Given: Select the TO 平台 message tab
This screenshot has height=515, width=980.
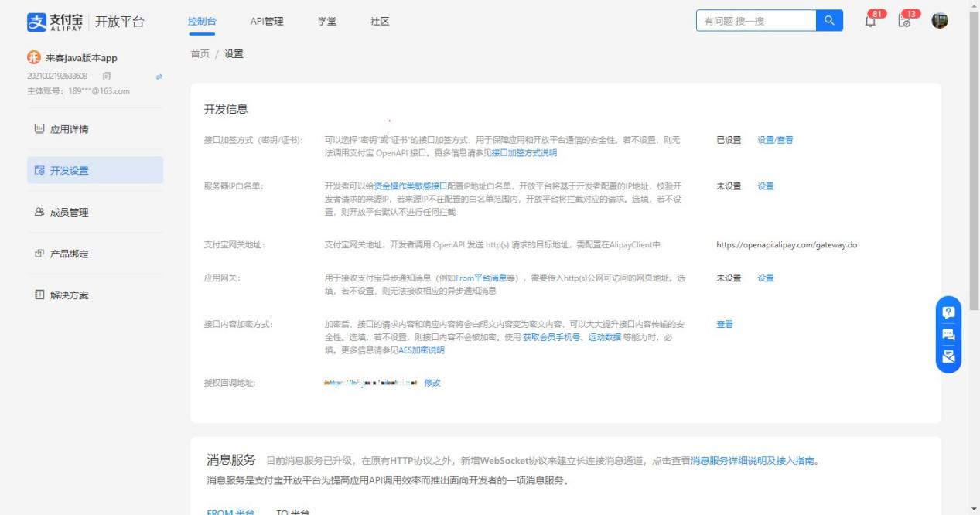Looking at the screenshot, I should tap(293, 511).
